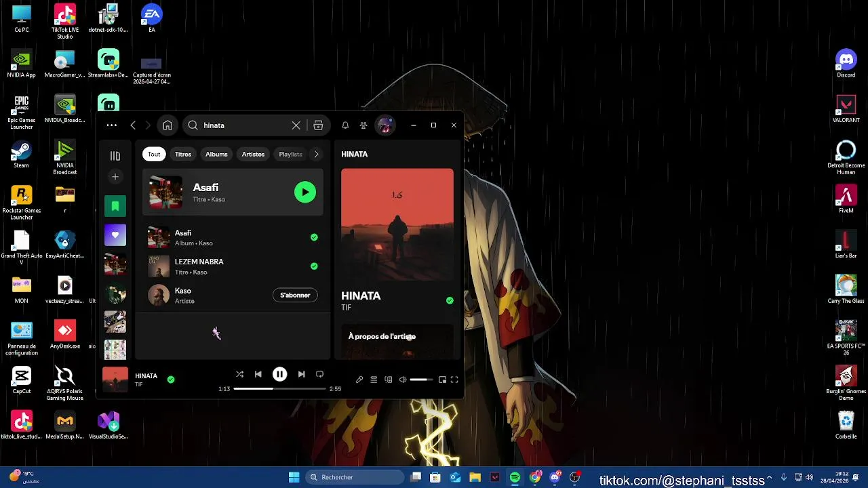868x488 pixels.
Task: Clear the hinata search query
Action: click(x=296, y=125)
